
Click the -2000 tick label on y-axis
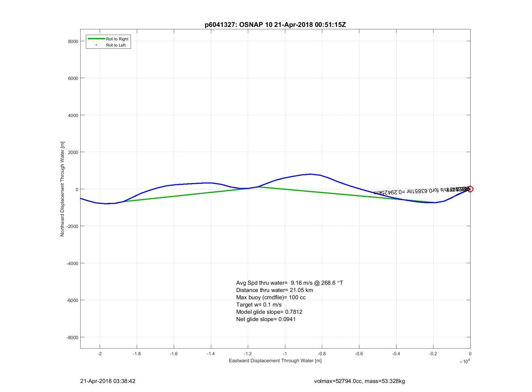(72, 226)
